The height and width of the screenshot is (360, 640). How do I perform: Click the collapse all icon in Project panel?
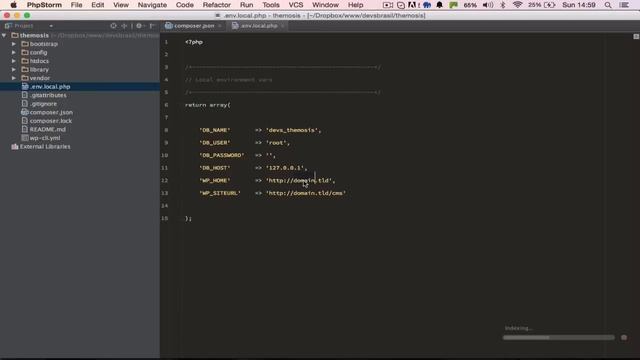[124, 26]
